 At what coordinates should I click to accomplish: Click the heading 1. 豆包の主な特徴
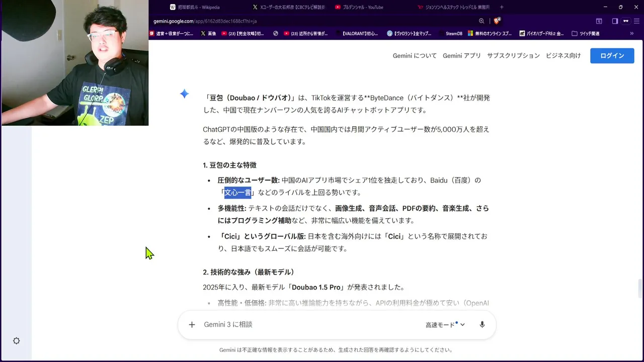229,165
